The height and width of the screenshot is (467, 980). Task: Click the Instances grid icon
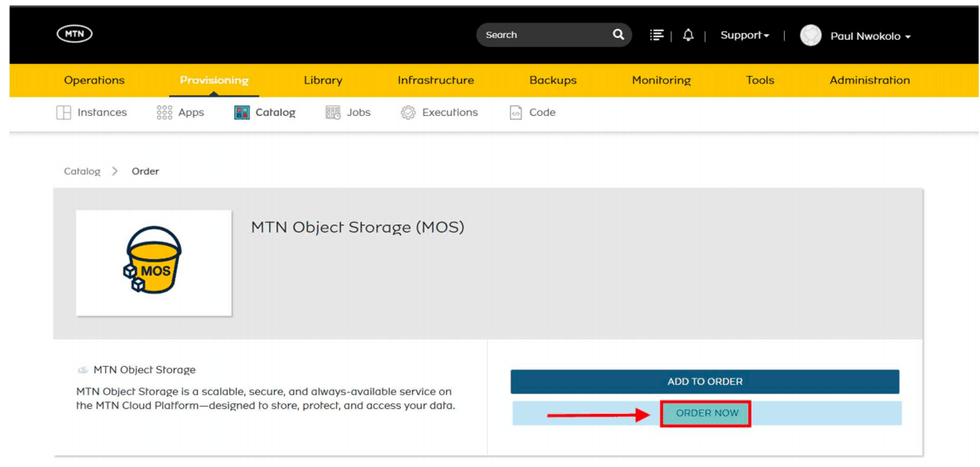tap(64, 113)
